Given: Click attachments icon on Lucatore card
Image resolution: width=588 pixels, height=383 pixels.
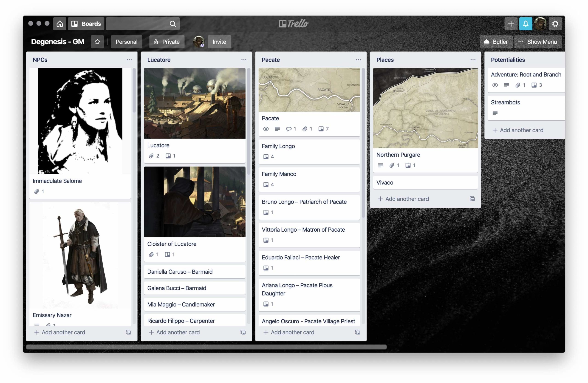Looking at the screenshot, I should [151, 156].
